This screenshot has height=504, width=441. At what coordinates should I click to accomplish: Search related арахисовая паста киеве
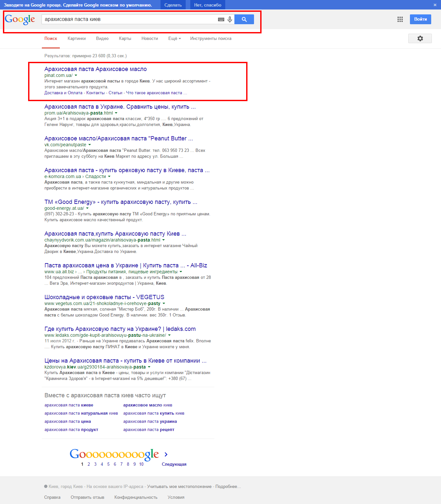pos(69,405)
